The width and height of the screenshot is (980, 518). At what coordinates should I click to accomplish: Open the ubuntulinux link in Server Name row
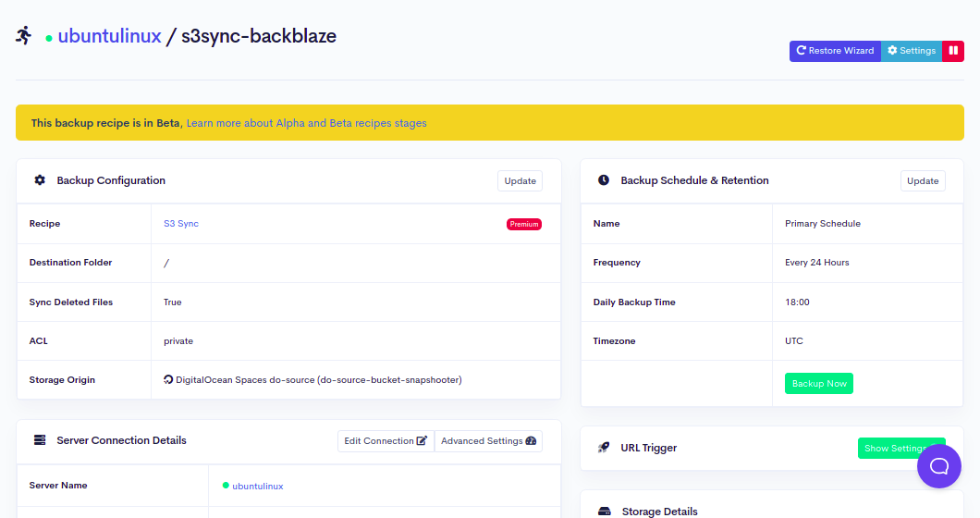point(258,487)
